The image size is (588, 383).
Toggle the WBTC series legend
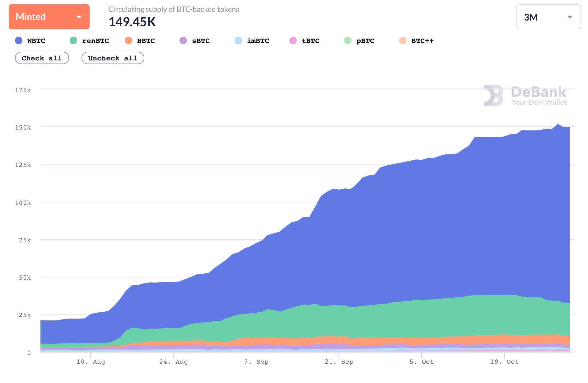(x=30, y=41)
